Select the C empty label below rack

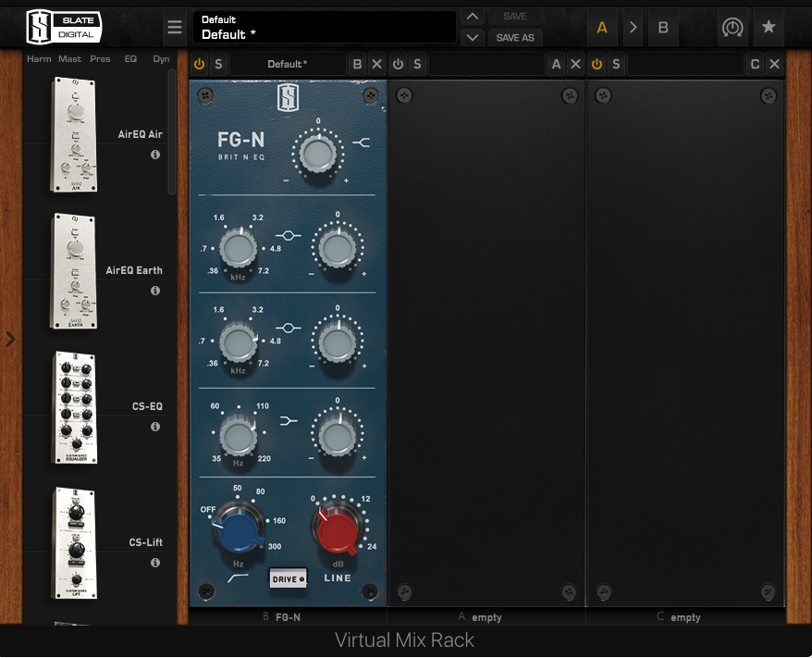point(679,617)
